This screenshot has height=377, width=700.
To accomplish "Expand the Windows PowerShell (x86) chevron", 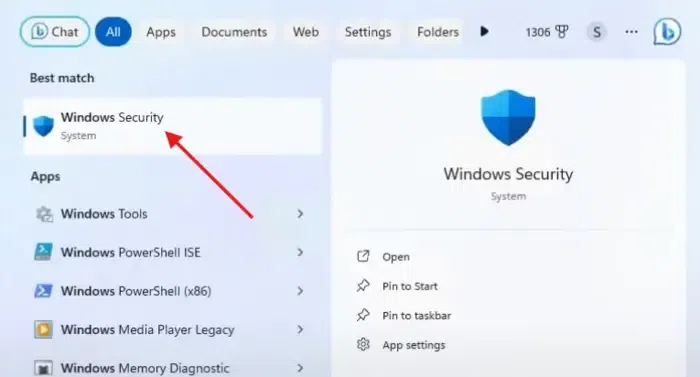I will 300,291.
